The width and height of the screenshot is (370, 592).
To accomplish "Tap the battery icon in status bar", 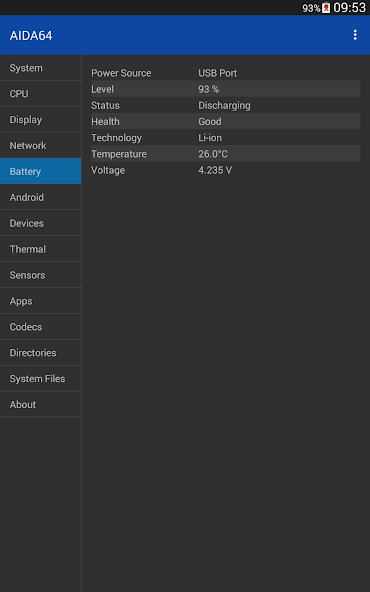I will (x=326, y=8).
